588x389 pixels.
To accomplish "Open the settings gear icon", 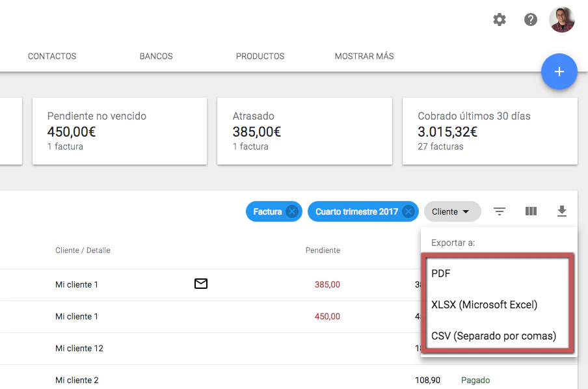I will pos(500,20).
